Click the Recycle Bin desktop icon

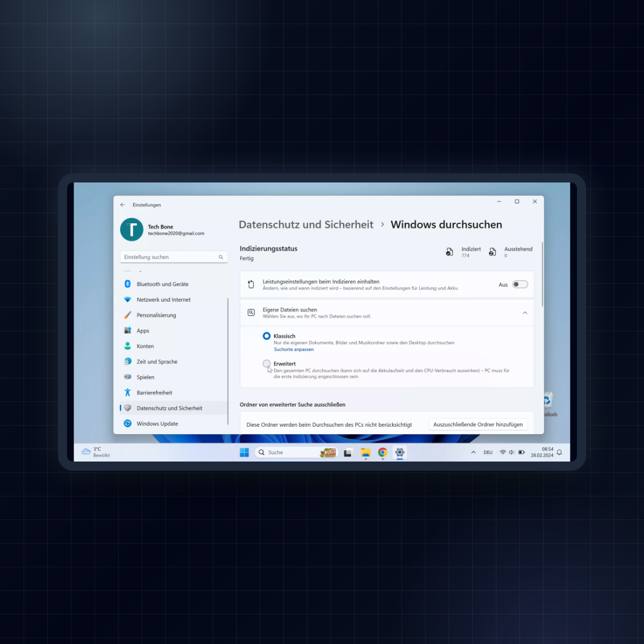pos(548,404)
